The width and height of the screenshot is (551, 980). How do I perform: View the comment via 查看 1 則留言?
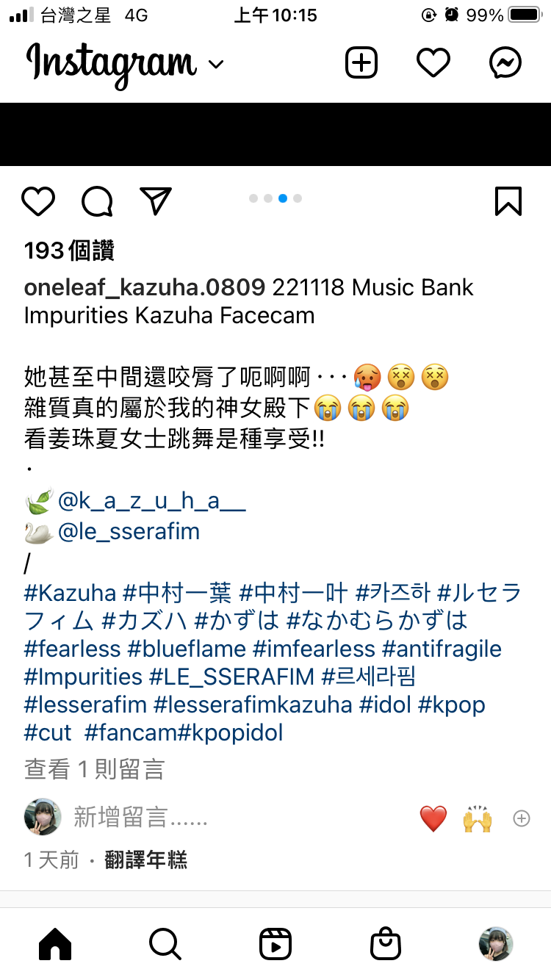tap(94, 769)
